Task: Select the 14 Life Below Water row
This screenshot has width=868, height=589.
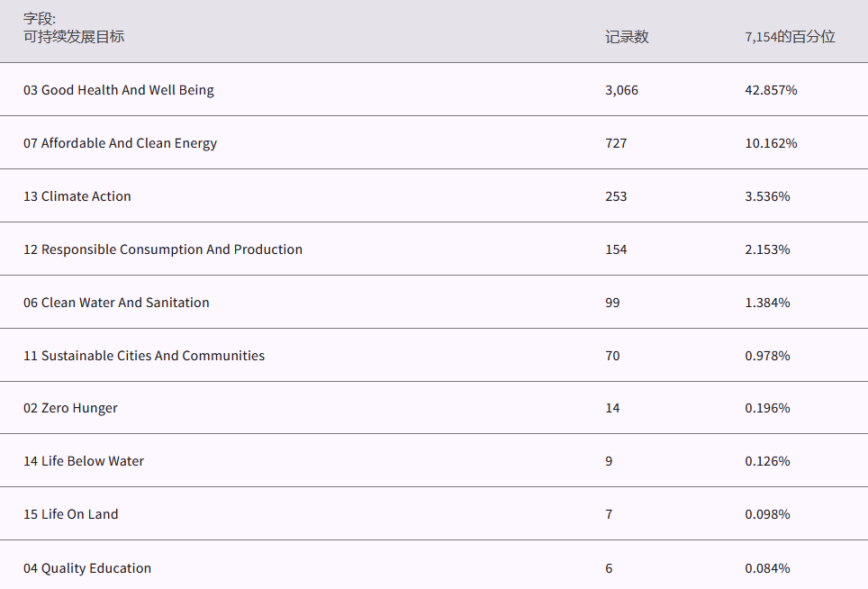Action: coord(84,461)
